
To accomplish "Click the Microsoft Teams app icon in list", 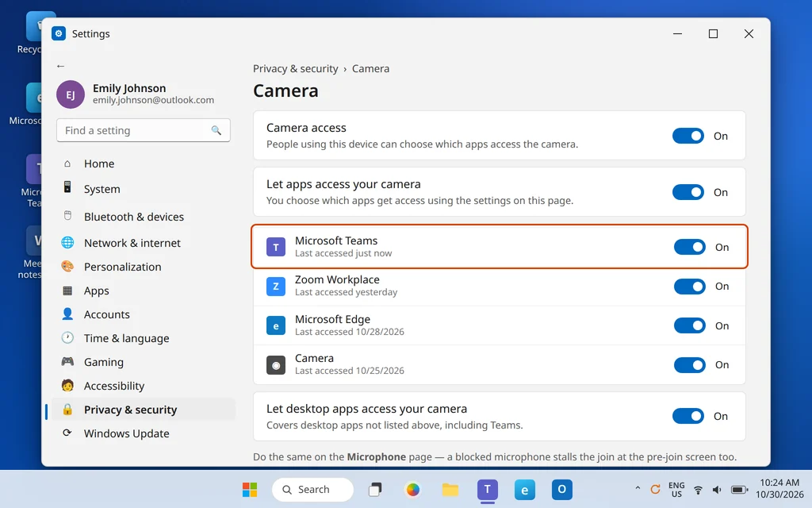I will [x=275, y=248].
